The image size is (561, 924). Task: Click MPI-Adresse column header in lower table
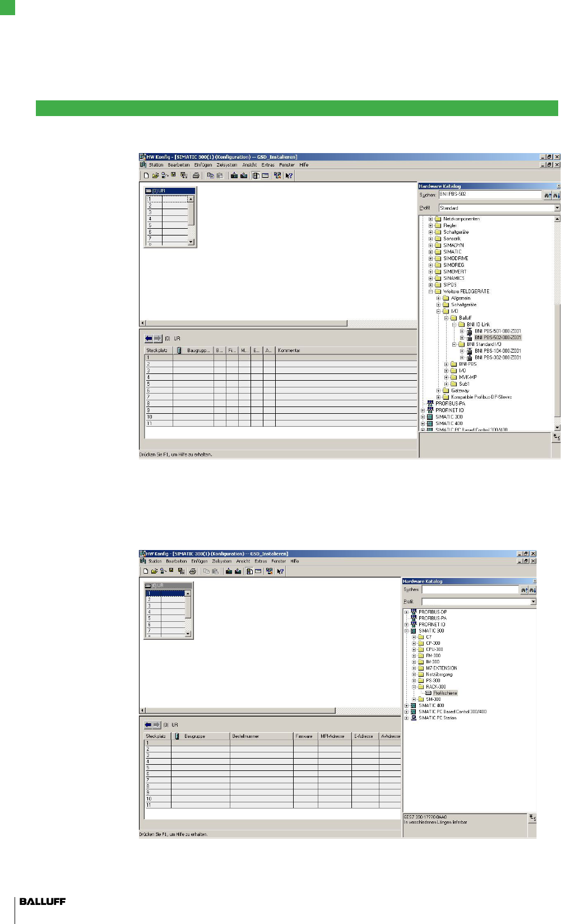click(x=335, y=736)
